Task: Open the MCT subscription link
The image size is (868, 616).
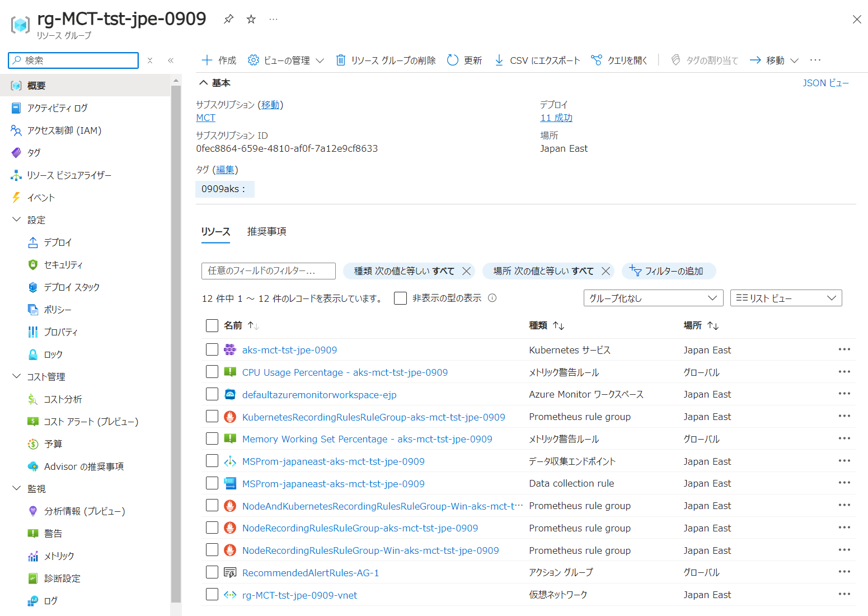Action: click(205, 118)
